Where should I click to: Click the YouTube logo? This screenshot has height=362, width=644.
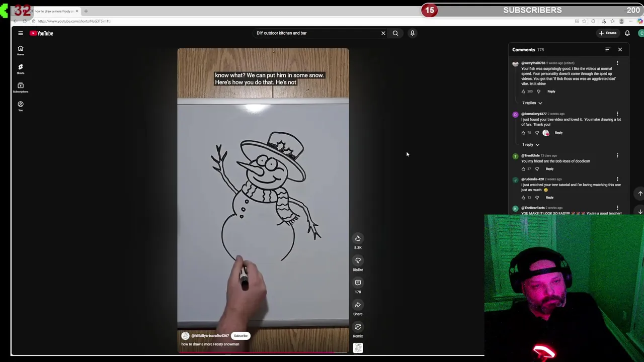click(41, 33)
